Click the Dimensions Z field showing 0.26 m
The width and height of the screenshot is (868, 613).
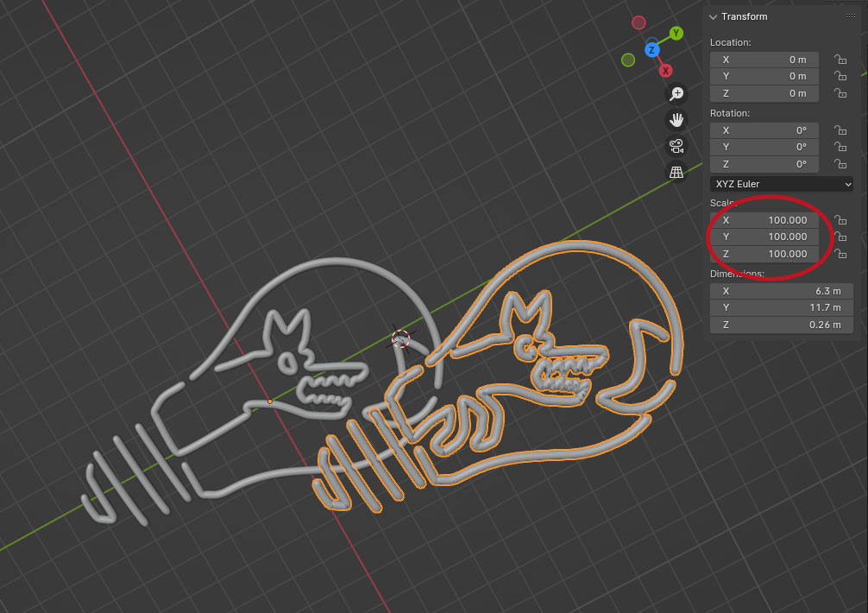pos(781,325)
